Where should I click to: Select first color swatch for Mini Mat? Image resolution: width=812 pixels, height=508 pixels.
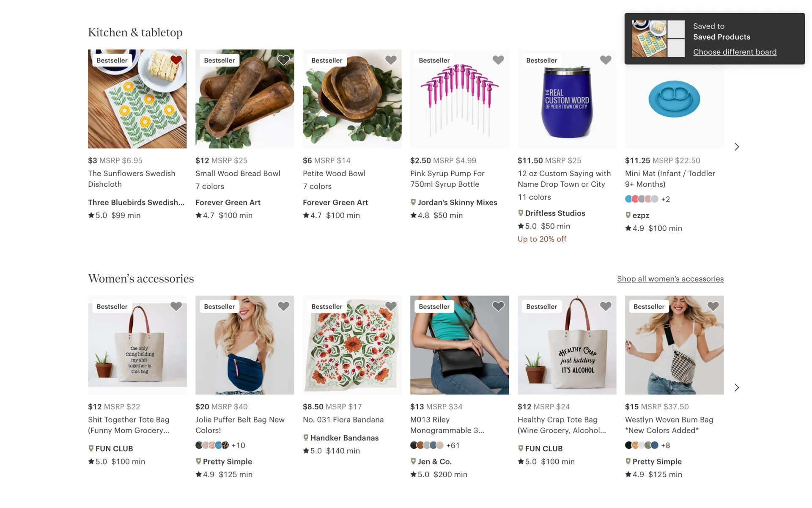click(x=629, y=199)
